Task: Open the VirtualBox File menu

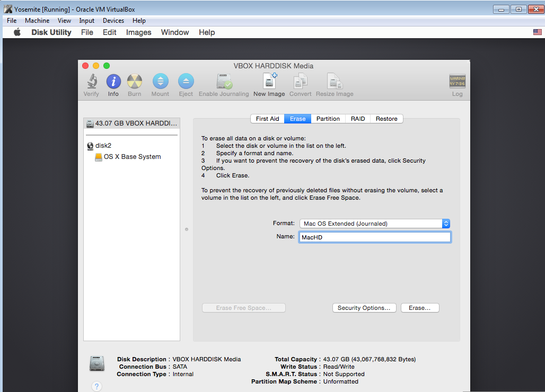Action: coord(12,21)
